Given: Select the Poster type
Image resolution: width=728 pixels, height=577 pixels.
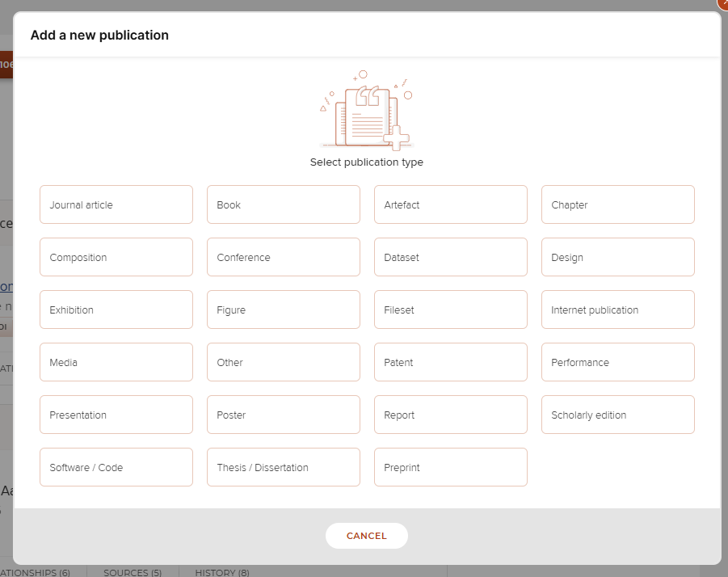Looking at the screenshot, I should coord(283,415).
